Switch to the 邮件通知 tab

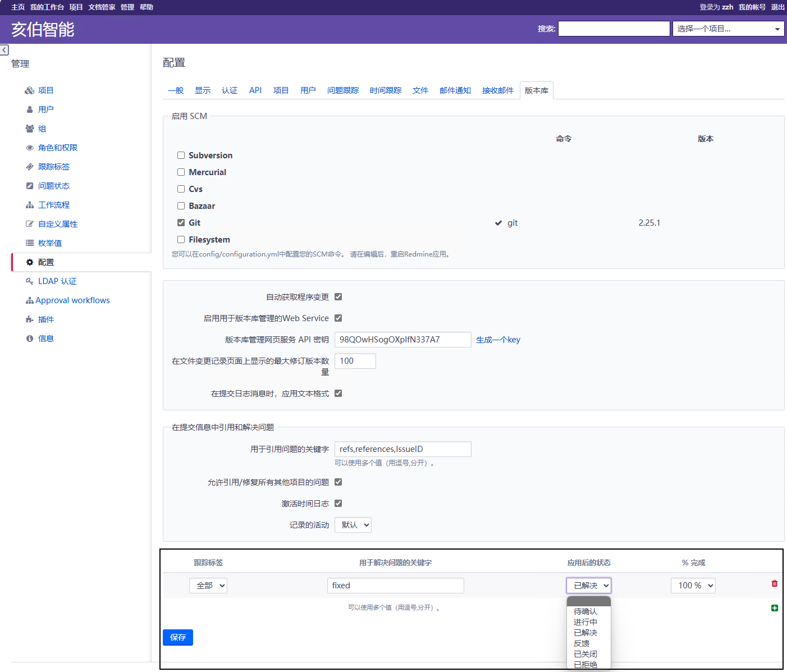click(455, 90)
